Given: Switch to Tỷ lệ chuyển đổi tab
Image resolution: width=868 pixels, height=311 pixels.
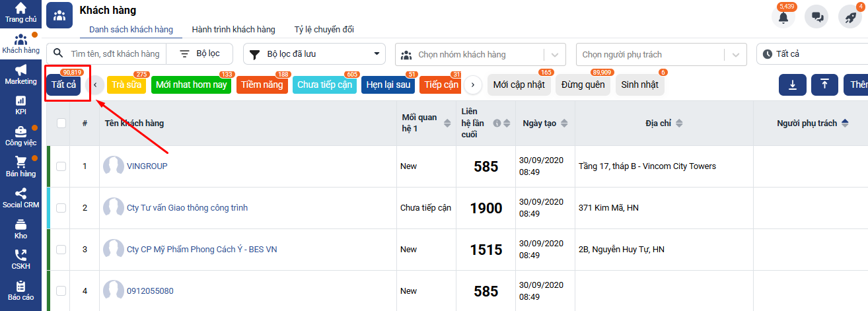Looking at the screenshot, I should click(x=324, y=30).
